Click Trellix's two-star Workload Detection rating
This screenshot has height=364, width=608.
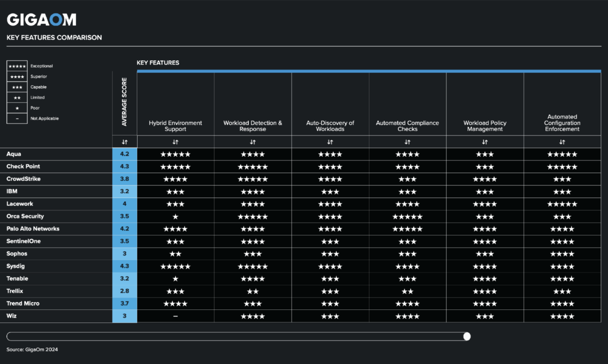(x=253, y=291)
